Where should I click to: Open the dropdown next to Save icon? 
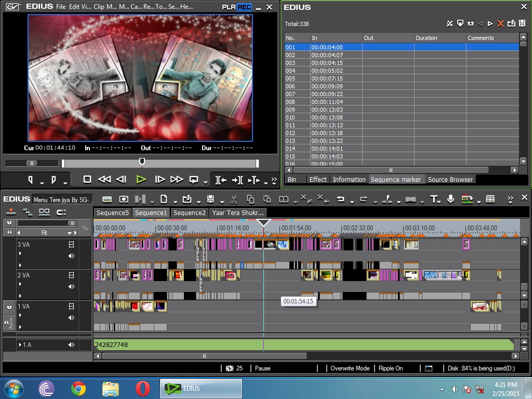coord(222,202)
